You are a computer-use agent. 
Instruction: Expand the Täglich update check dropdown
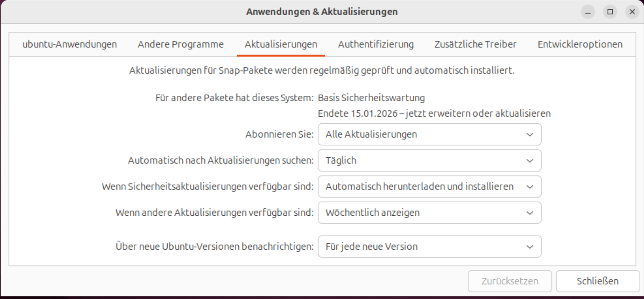[429, 161]
